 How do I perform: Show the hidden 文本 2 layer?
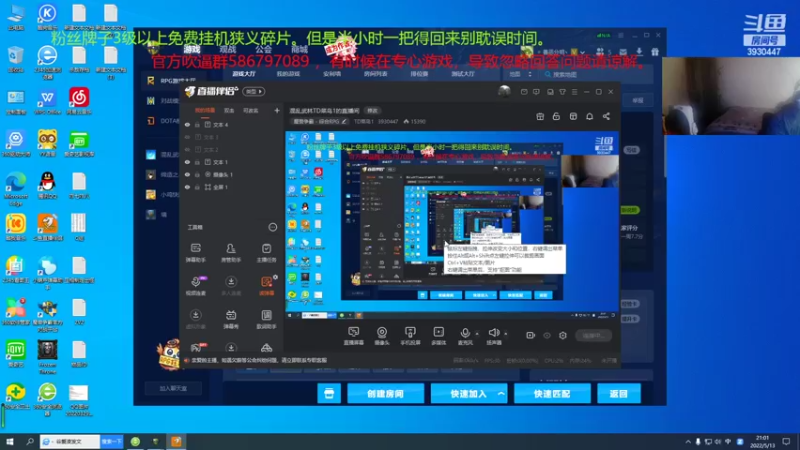point(187,149)
